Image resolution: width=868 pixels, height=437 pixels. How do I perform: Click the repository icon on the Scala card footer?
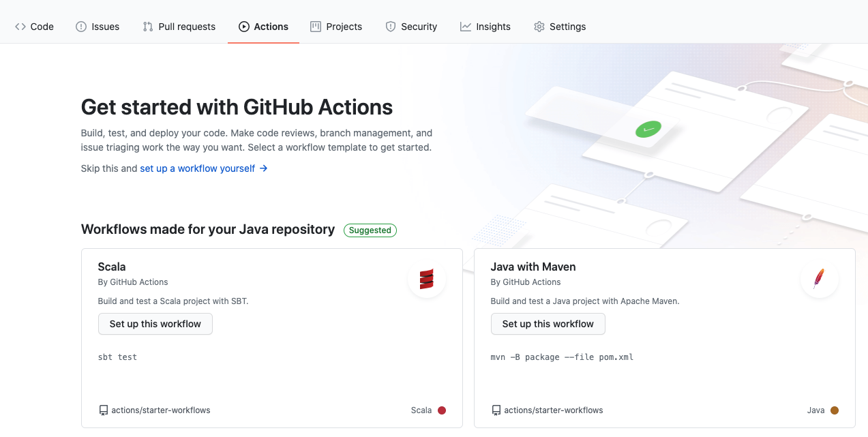click(x=103, y=410)
